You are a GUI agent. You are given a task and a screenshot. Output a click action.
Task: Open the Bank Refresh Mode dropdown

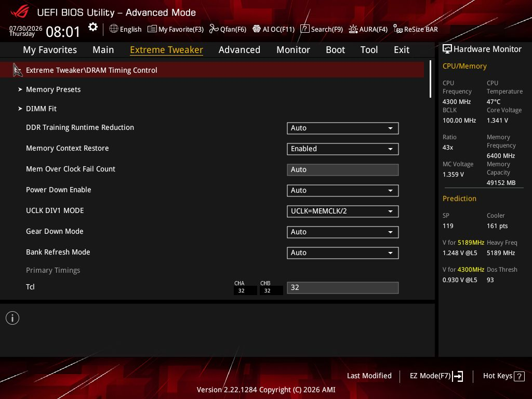[343, 253]
